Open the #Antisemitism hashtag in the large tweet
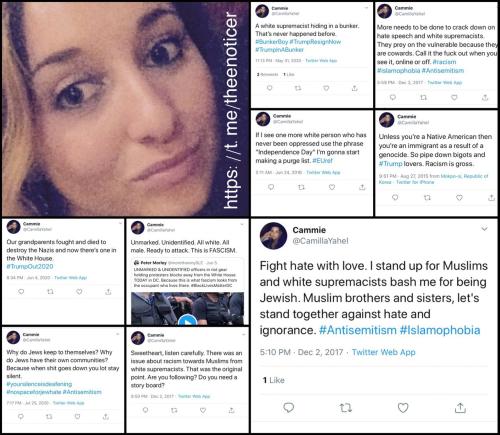This screenshot has width=500, height=435. click(x=358, y=330)
